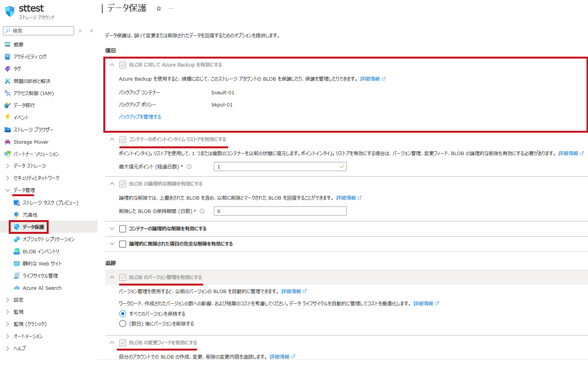588x365 pixels.
Task: Expand the 監視 menu group
Action: 8,312
